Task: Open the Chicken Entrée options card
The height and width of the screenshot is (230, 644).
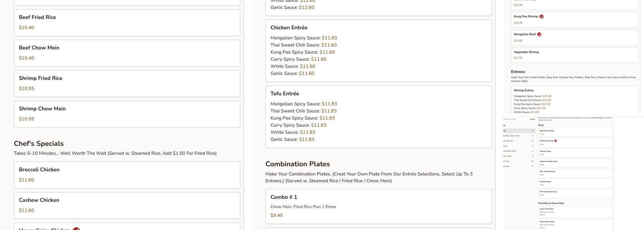Action: 378,51
